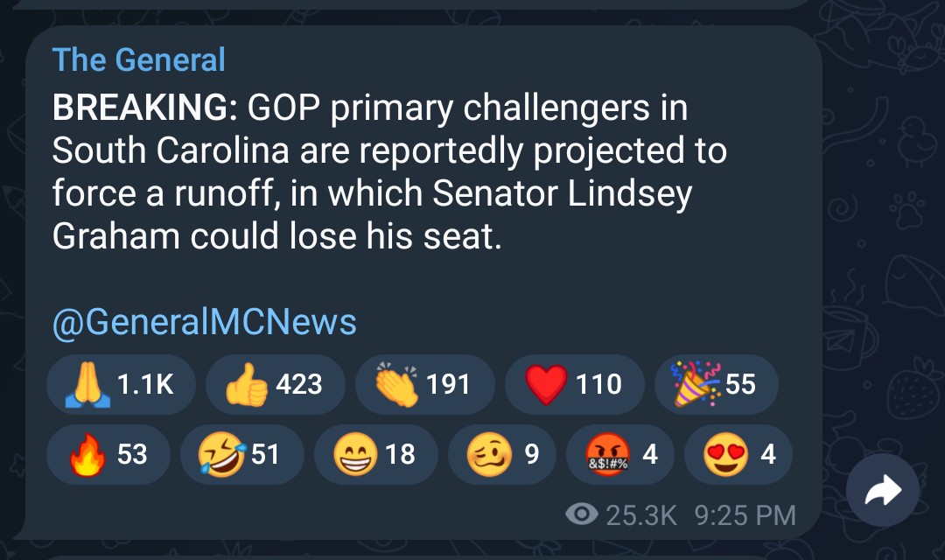Image resolution: width=945 pixels, height=560 pixels.
Task: Tap the praying hands reaction with 1.1K
Action: 120,384
